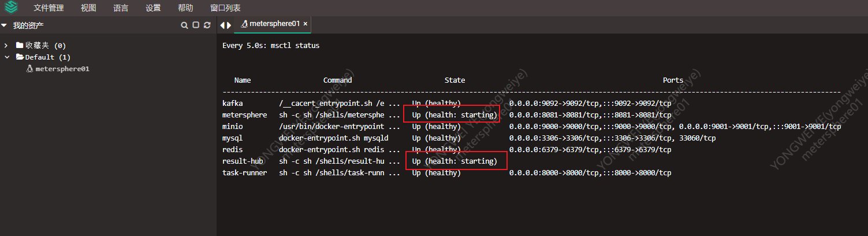The height and width of the screenshot is (236, 868).
Task: Click the right arrow beside the tabs
Action: pyautogui.click(x=229, y=25)
